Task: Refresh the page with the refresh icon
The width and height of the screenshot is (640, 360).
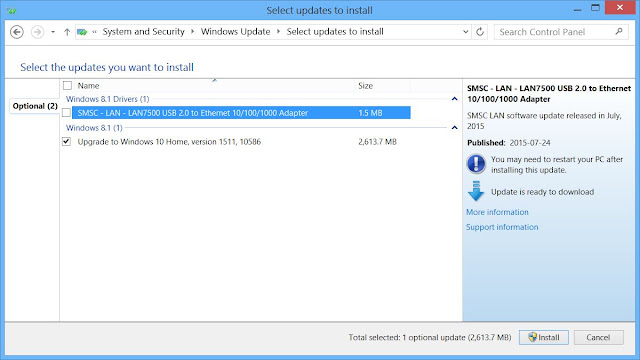Action: pyautogui.click(x=480, y=32)
